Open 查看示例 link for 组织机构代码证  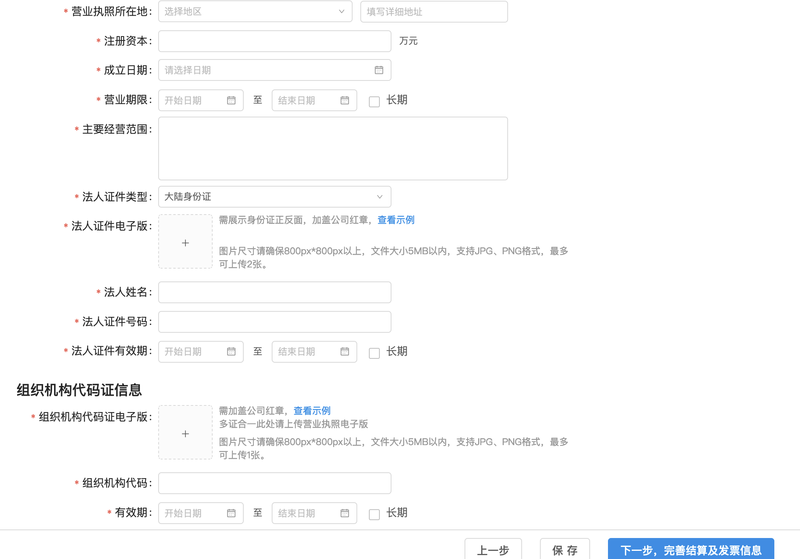point(312,411)
